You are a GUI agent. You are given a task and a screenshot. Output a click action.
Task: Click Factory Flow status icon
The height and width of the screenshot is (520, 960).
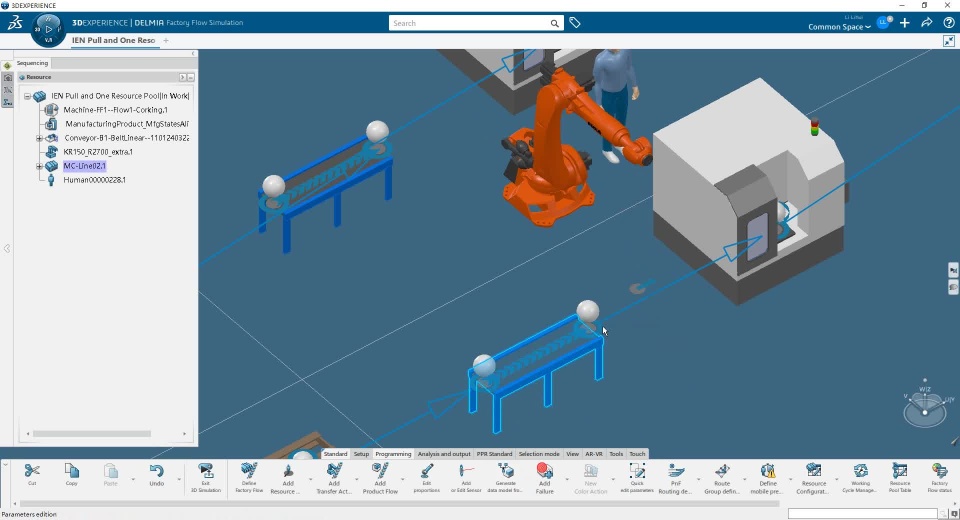click(939, 470)
